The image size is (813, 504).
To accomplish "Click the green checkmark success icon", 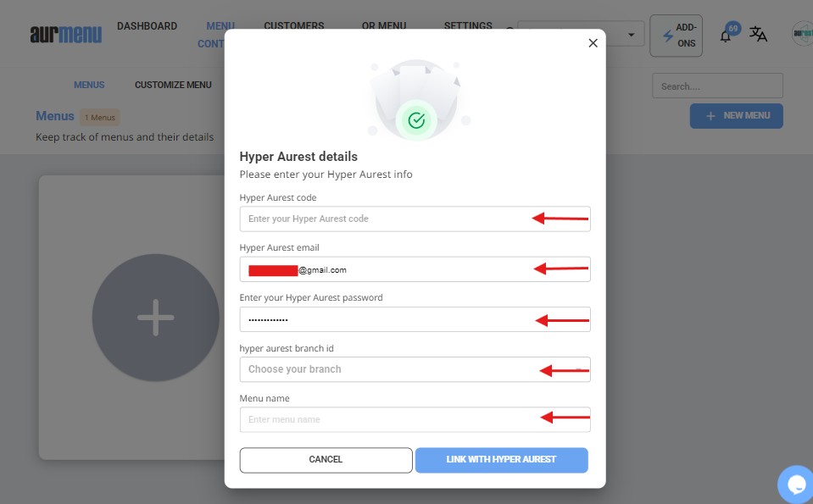I will coord(415,120).
